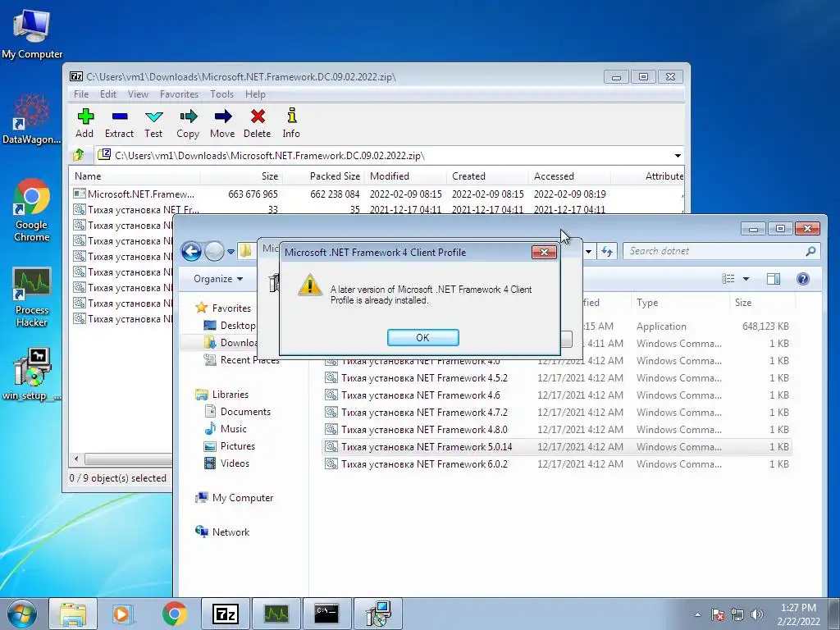Open Documents library in sidebar

[x=238, y=412]
